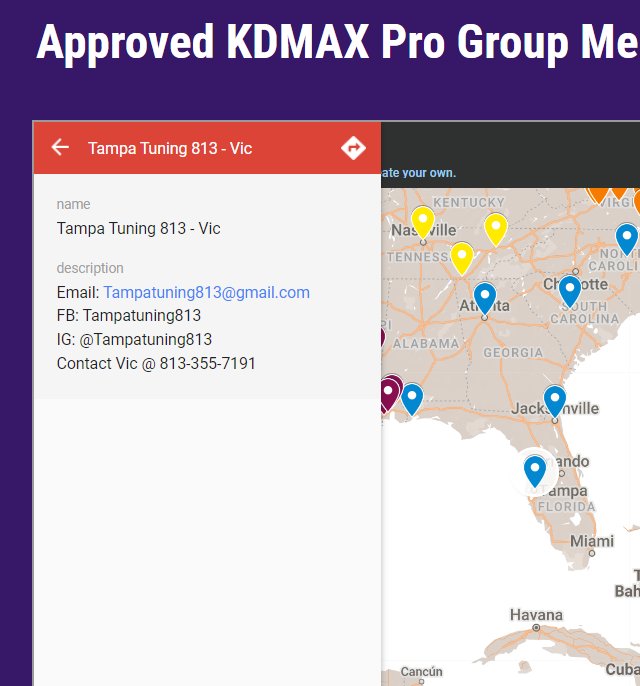Screen dimensions: 640x686
Task: Open the Tampatuning813@gmail.com email link
Action: [x=206, y=292]
